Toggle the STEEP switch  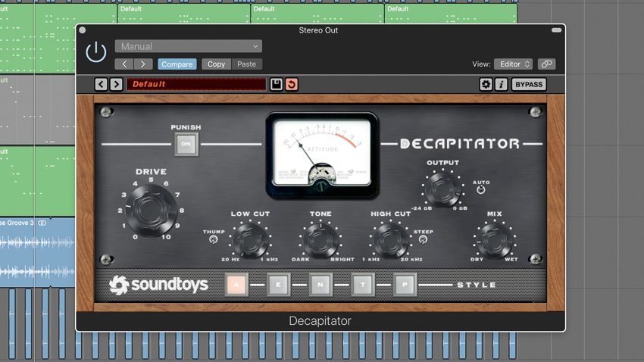423,239
